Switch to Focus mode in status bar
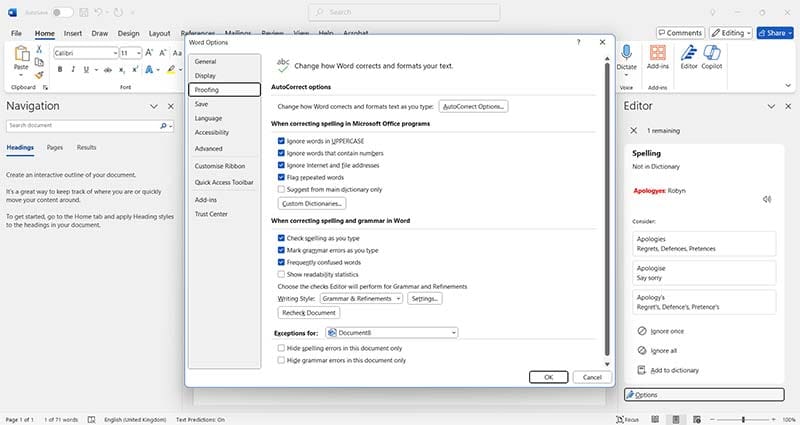The height and width of the screenshot is (425, 800). (x=628, y=419)
